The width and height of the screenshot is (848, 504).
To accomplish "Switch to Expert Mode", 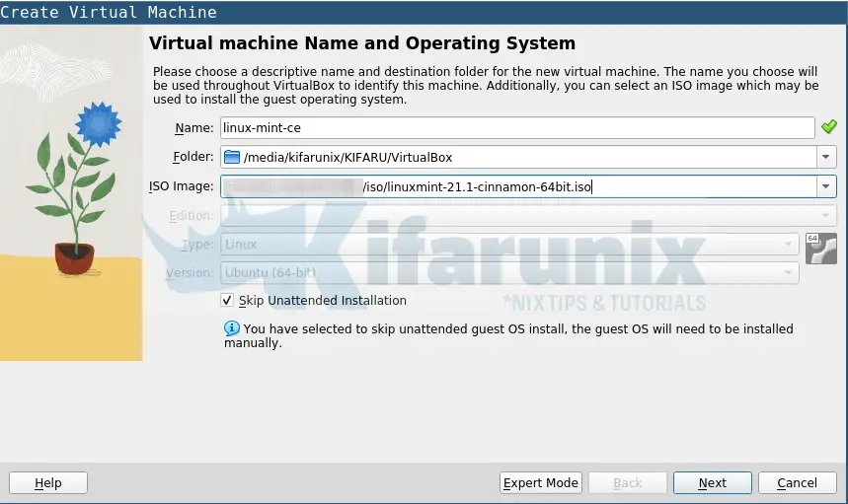I will pyautogui.click(x=540, y=482).
